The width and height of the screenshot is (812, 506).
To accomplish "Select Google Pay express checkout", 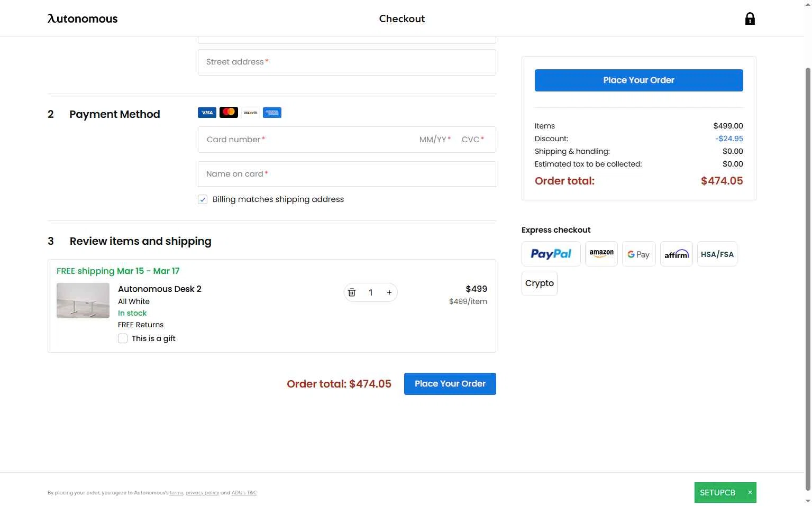I will [x=638, y=254].
